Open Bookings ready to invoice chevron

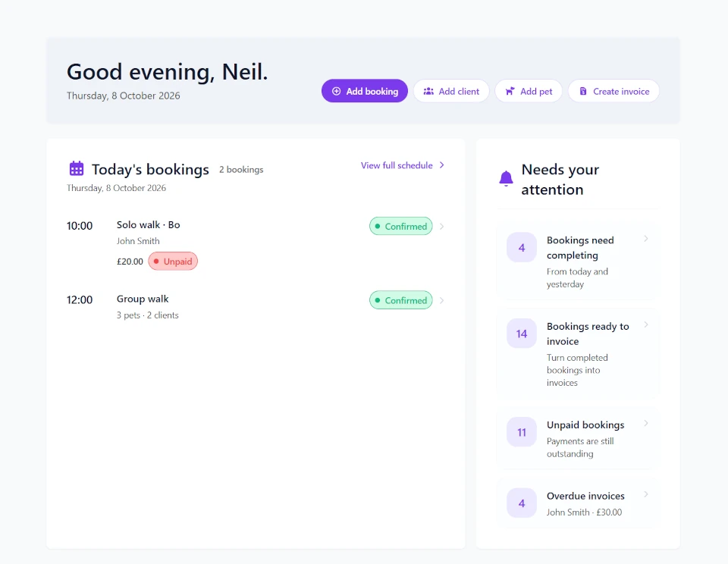[x=646, y=324]
